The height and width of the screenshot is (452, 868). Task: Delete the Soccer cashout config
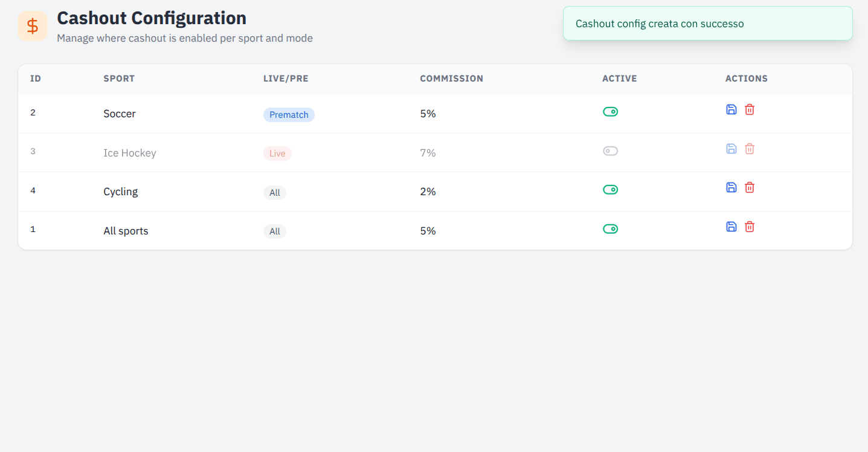click(750, 109)
